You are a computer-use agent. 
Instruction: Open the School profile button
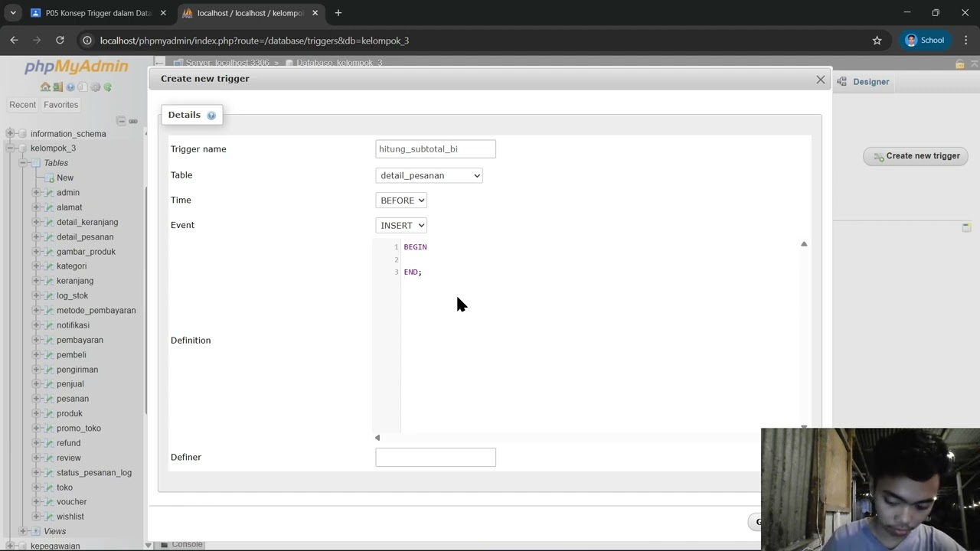point(926,41)
